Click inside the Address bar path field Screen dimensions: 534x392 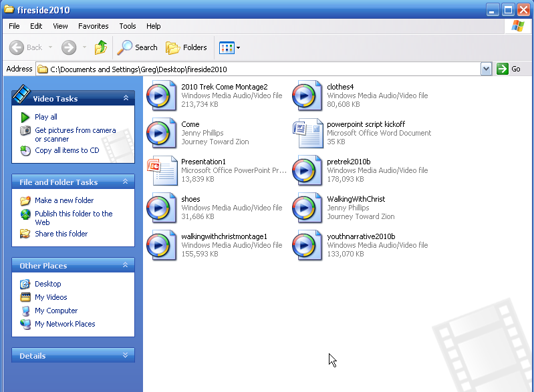point(267,69)
